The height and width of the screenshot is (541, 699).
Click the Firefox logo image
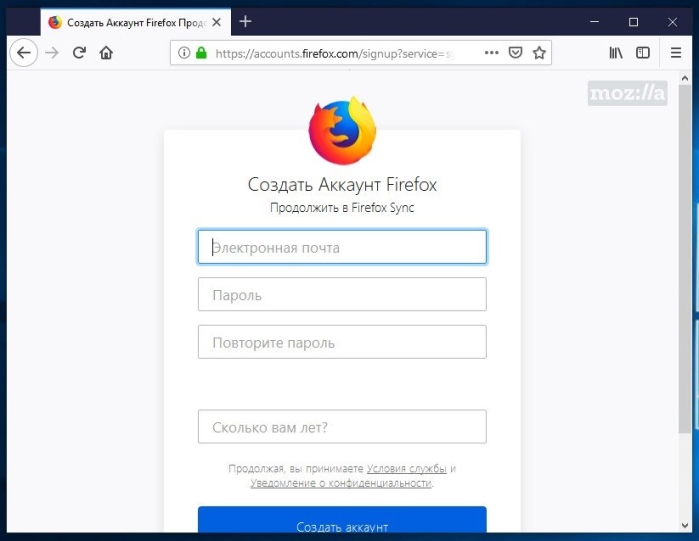tap(342, 131)
